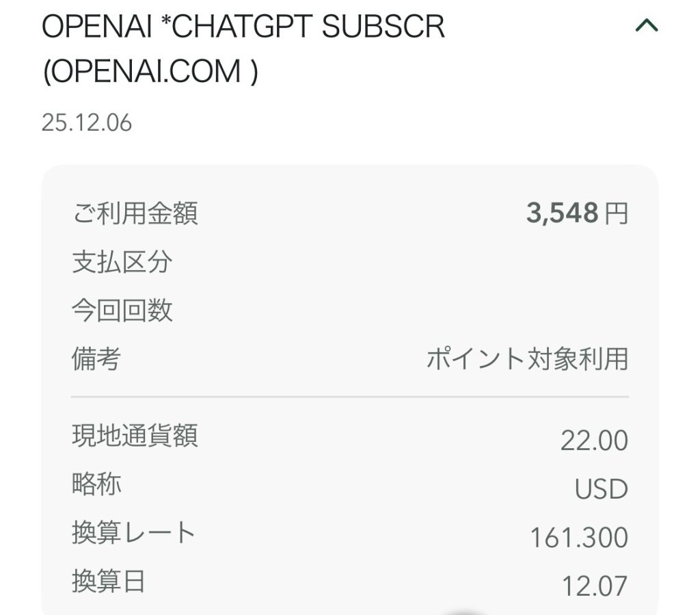Select the 支払区分 row label

pos(122,262)
